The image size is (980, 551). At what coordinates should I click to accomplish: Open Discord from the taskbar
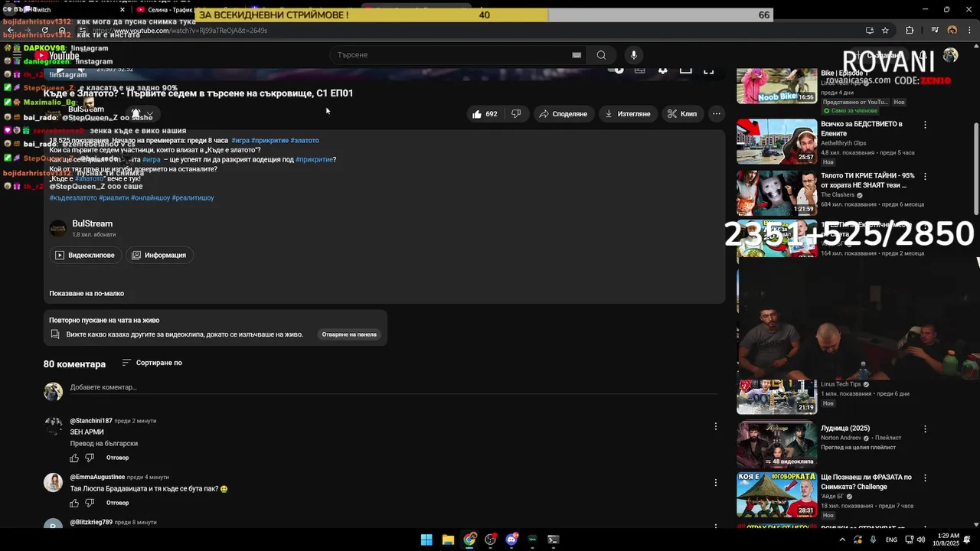(x=511, y=540)
